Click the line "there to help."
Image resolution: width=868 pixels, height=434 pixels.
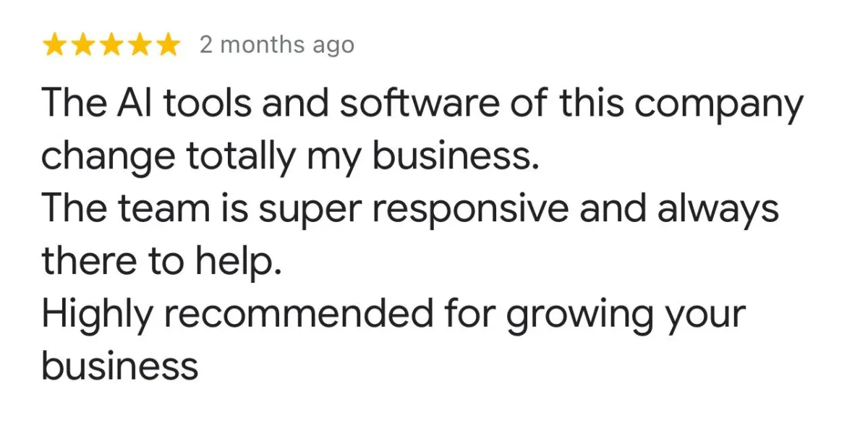point(161,262)
